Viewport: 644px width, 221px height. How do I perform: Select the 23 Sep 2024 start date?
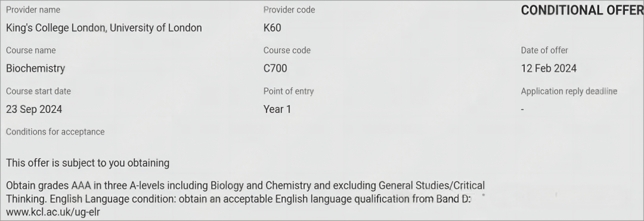(x=34, y=109)
